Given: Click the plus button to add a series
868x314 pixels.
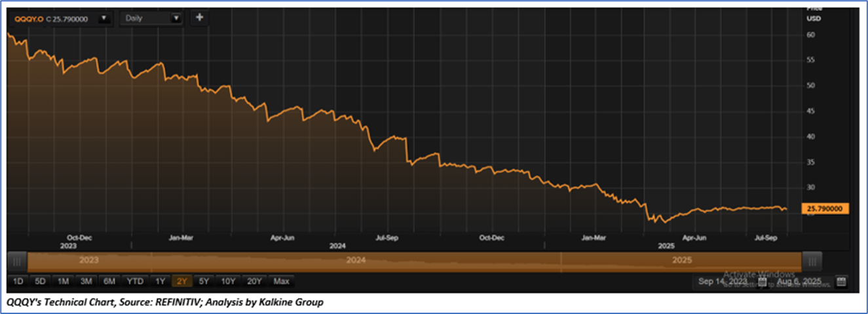Looking at the screenshot, I should click(x=199, y=18).
